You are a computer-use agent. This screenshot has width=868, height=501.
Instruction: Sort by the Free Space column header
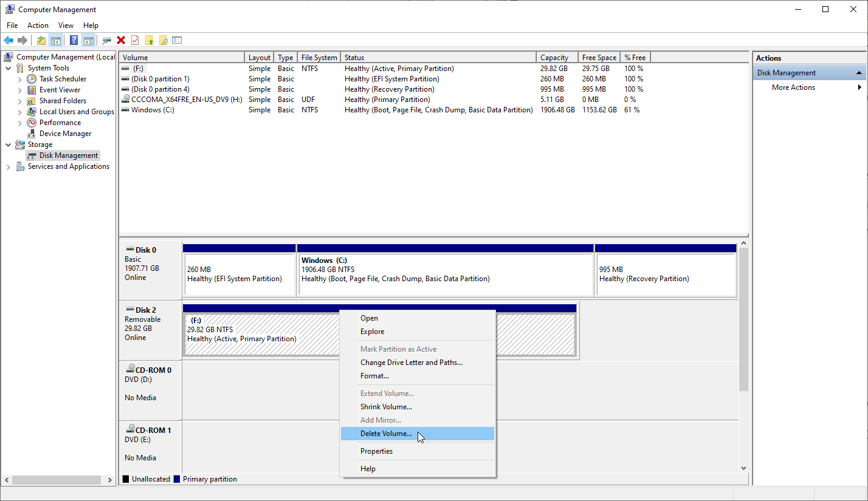point(599,58)
